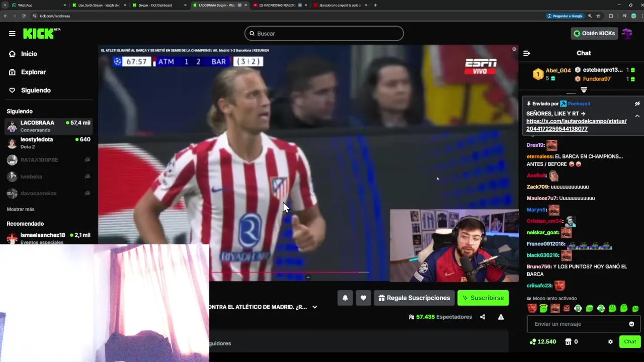Click Pochozull username in pinned message
The image size is (644, 362).
pos(579,104)
